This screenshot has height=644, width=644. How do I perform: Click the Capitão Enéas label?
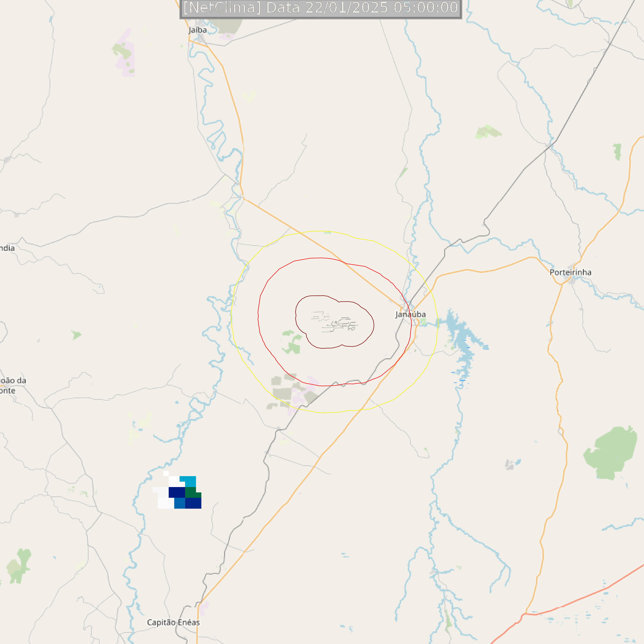pyautogui.click(x=173, y=622)
